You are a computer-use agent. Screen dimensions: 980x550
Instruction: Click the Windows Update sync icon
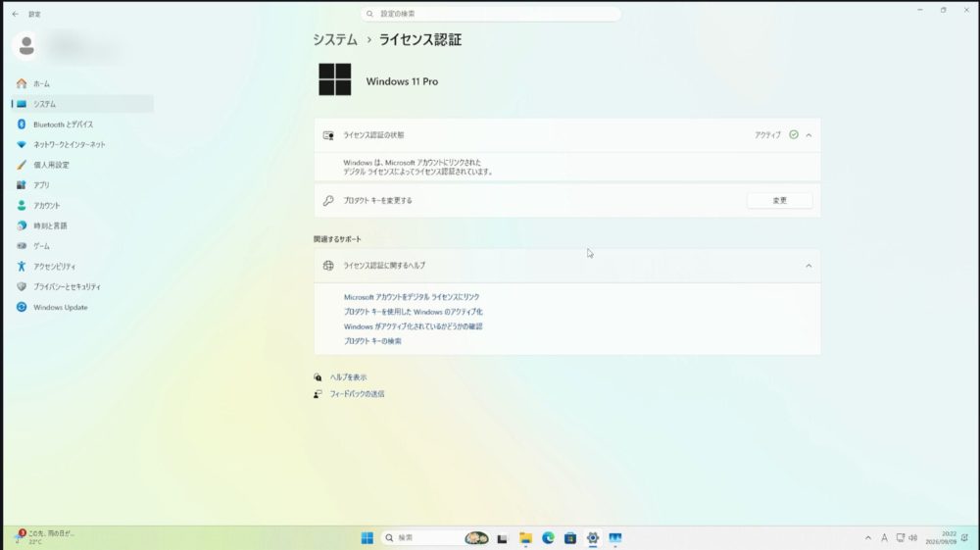point(22,307)
